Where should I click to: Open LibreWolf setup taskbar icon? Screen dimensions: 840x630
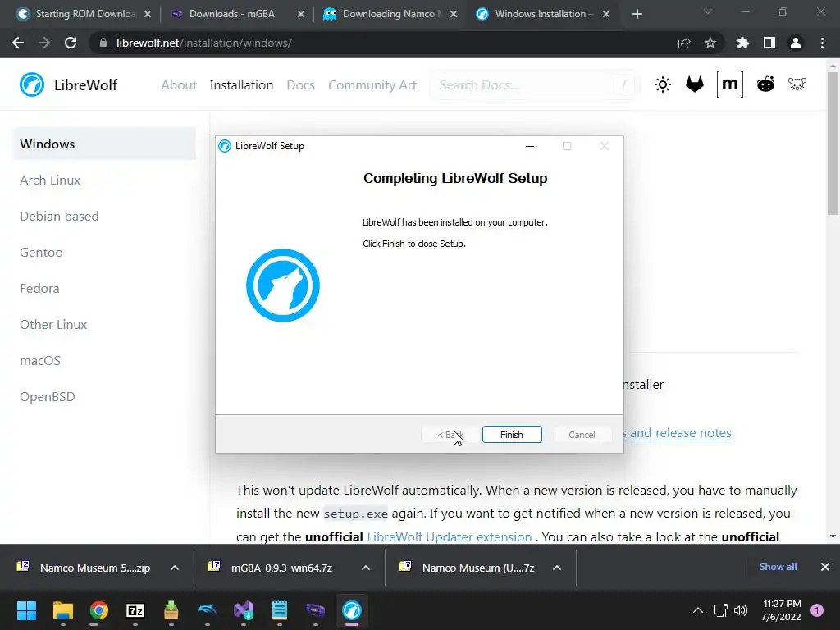coord(352,610)
